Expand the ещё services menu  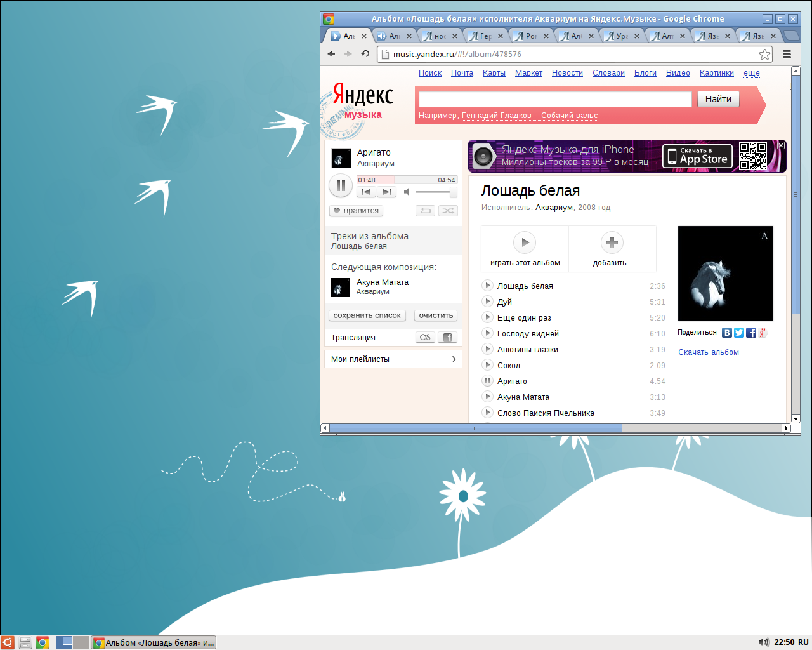coord(752,73)
